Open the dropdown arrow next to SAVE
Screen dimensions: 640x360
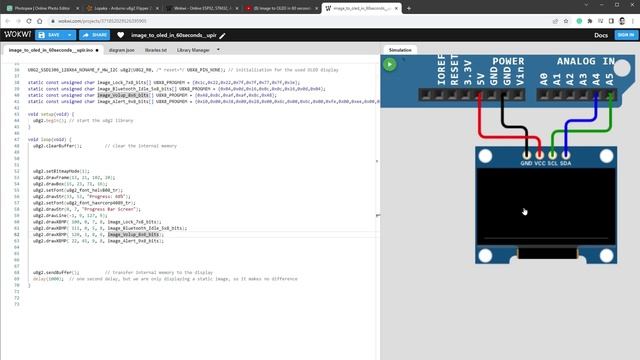point(70,35)
